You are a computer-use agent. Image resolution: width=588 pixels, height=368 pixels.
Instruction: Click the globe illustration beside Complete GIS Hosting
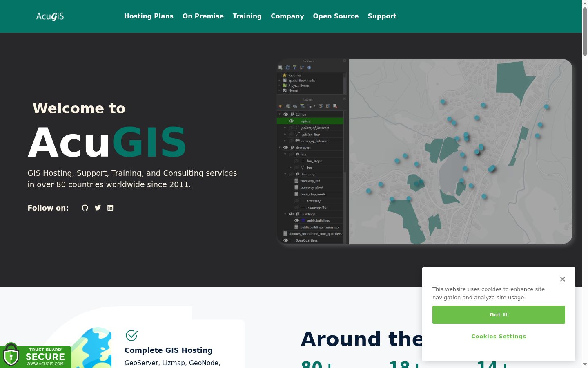click(92, 348)
